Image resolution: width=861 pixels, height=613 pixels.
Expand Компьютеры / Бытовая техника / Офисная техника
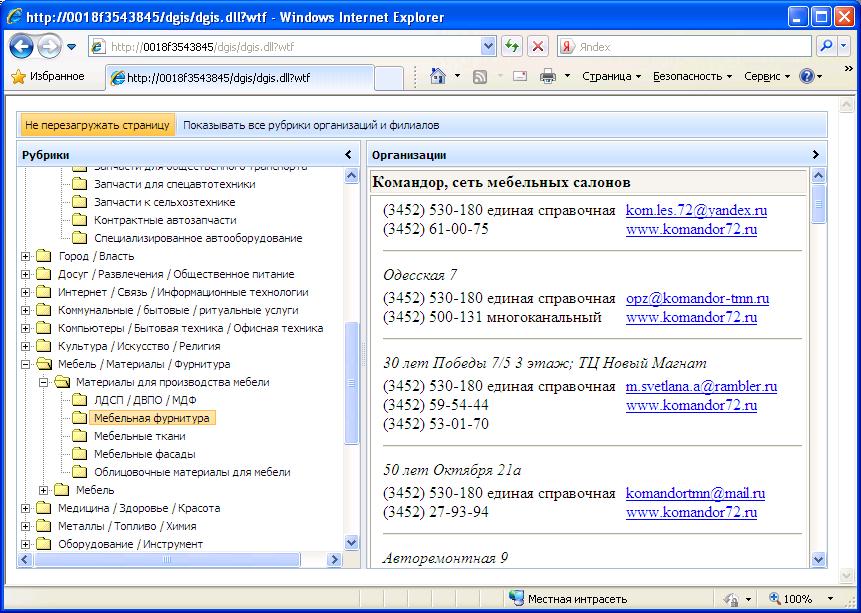(x=25, y=329)
